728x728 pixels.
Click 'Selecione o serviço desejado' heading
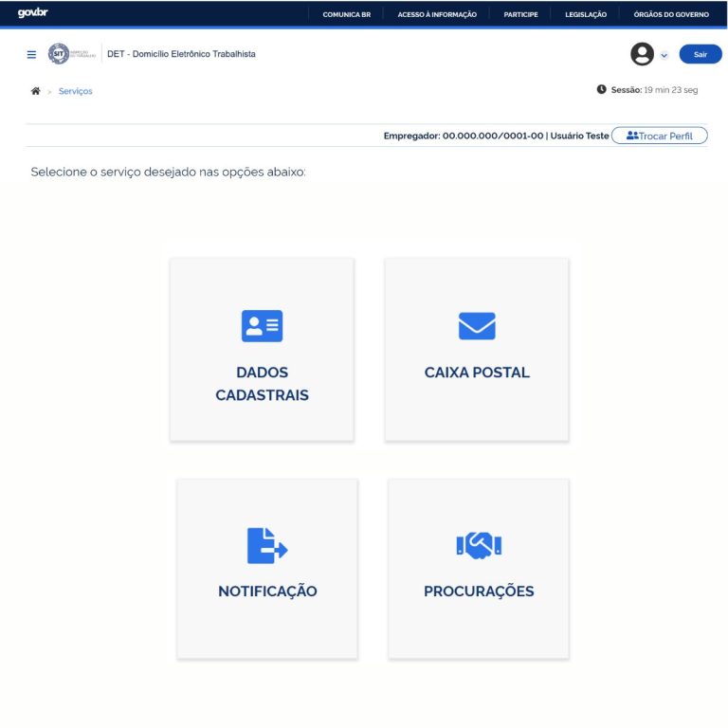(168, 172)
